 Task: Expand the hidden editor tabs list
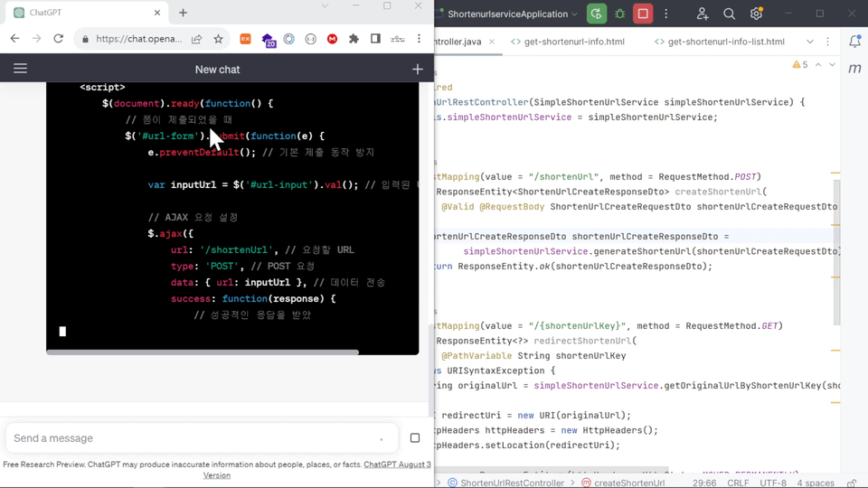(x=809, y=42)
